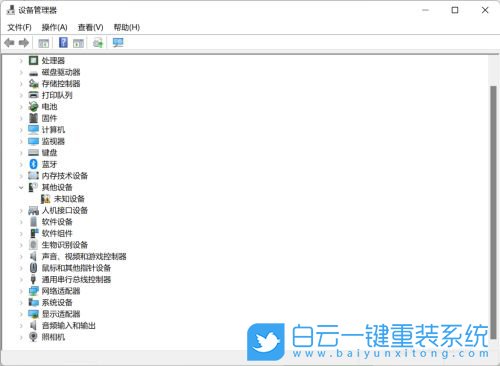Viewport: 500px width, 366px height.
Task: Click the 其他设备 icon
Action: click(33, 187)
